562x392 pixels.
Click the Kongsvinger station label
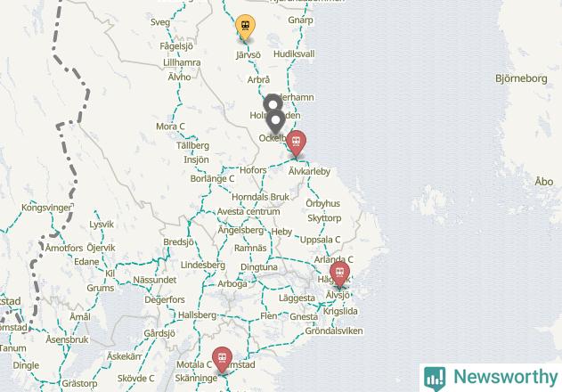point(46,208)
